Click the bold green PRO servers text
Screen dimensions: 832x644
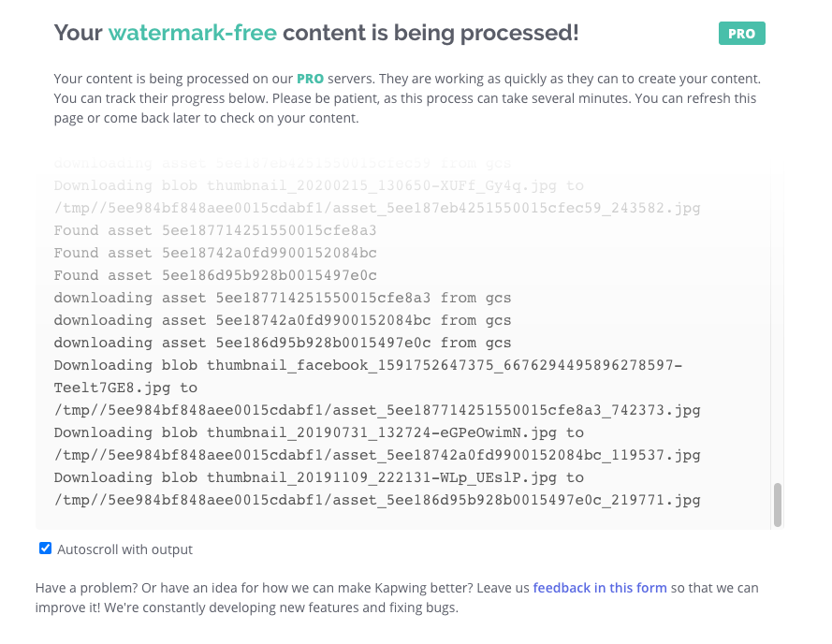click(x=310, y=78)
